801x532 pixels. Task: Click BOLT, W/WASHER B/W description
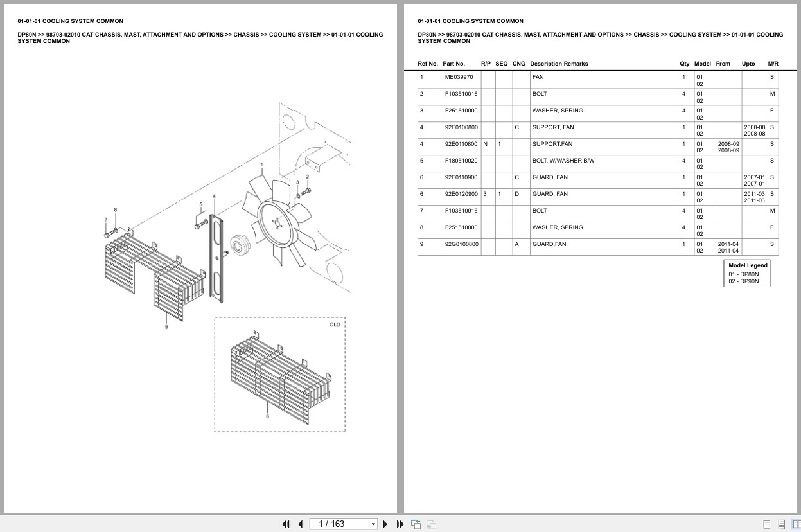[x=563, y=161]
